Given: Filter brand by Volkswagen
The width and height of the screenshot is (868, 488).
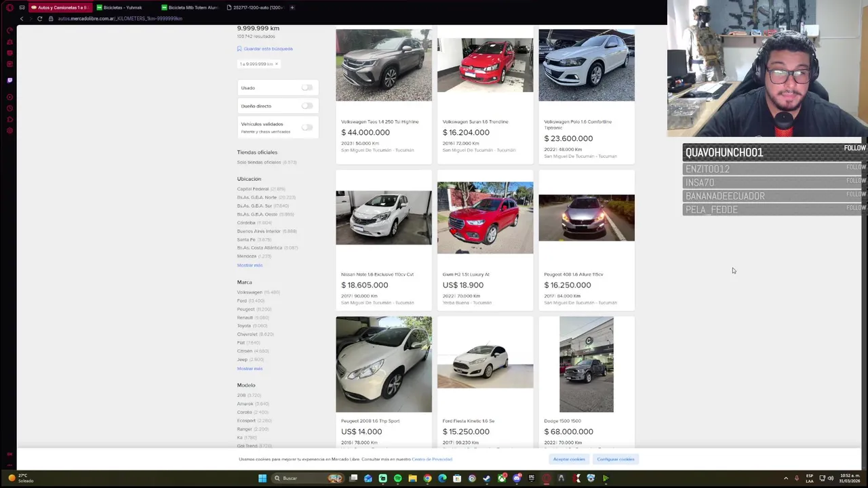Looking at the screenshot, I should point(250,292).
